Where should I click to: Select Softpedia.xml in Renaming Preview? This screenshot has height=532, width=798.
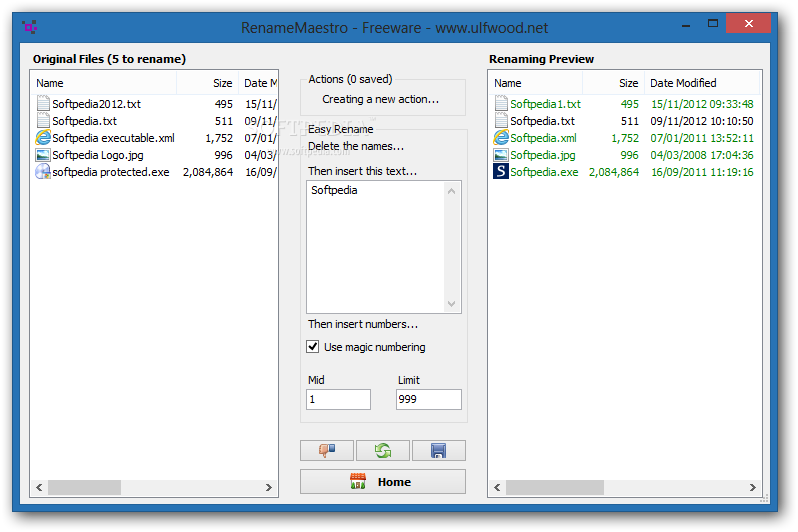(x=544, y=138)
